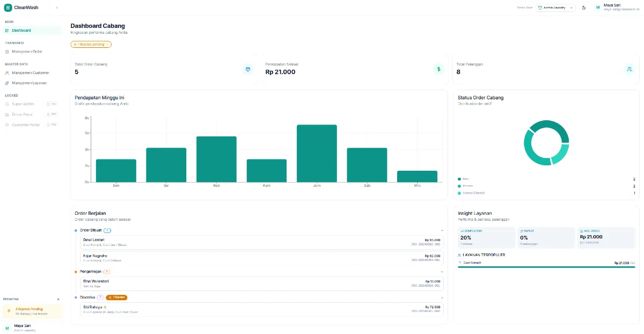
Task: Click the dollar icon on Pendapatan Selesai
Action: point(438,69)
